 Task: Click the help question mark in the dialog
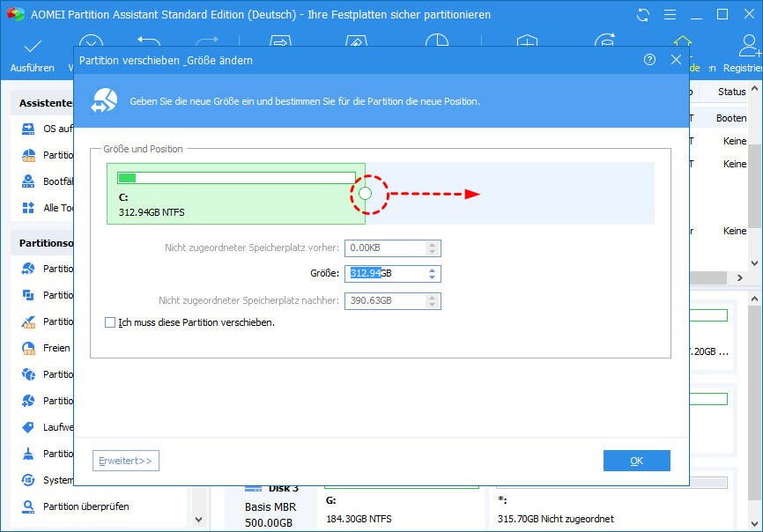coord(650,60)
